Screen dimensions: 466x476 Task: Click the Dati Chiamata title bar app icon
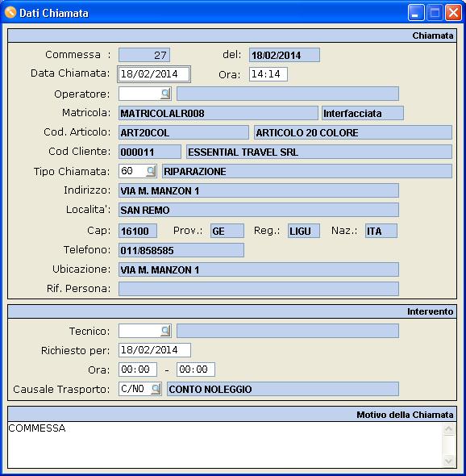(x=10, y=12)
